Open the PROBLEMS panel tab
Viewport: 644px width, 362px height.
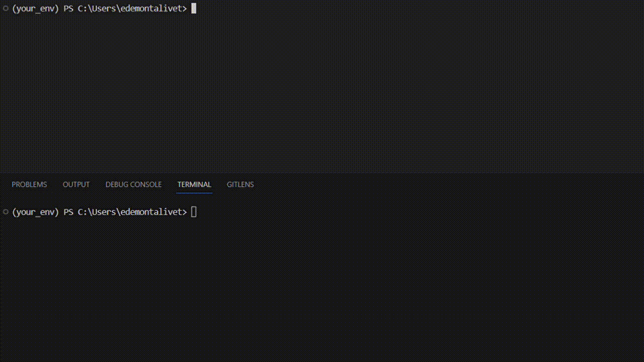click(x=29, y=185)
